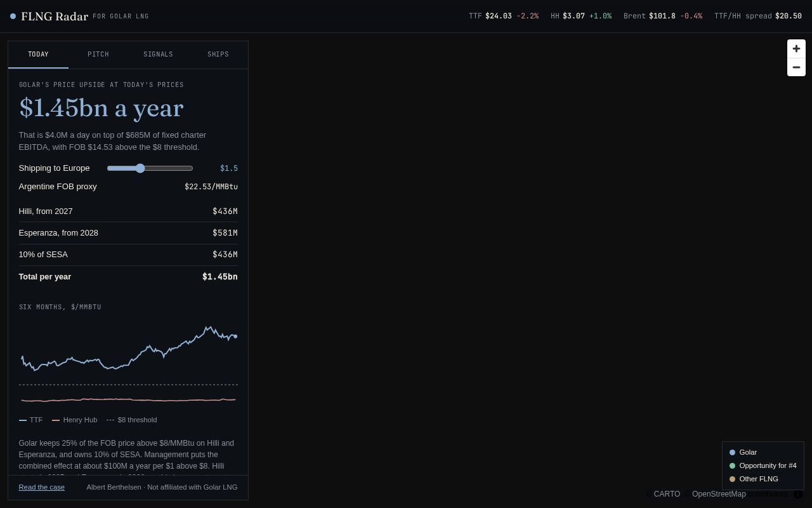The width and height of the screenshot is (812, 508).
Task: Open the Pitch tab
Action: coord(98,55)
